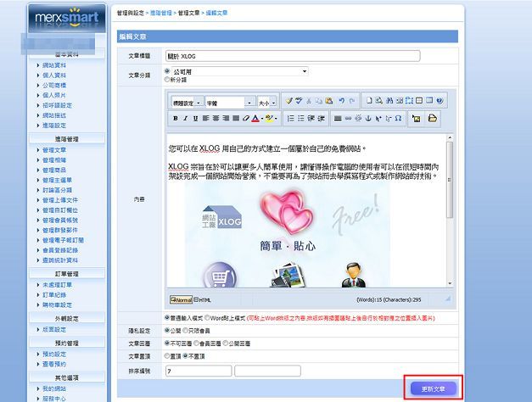Apply Italic formatting in the editor
This screenshot has width=532, height=402.
185,119
